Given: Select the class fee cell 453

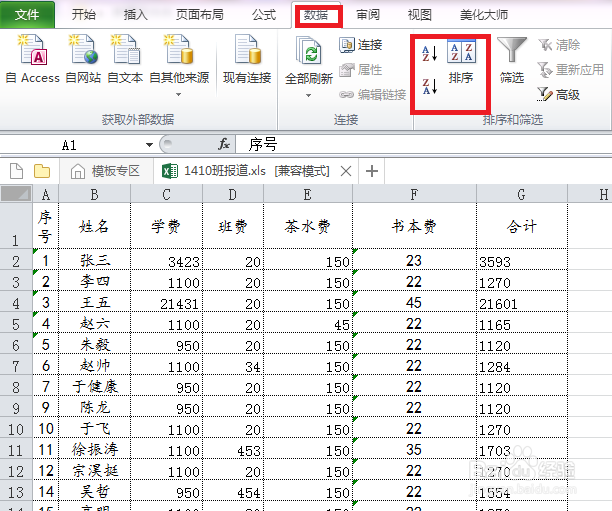Looking at the screenshot, I should point(233,450).
